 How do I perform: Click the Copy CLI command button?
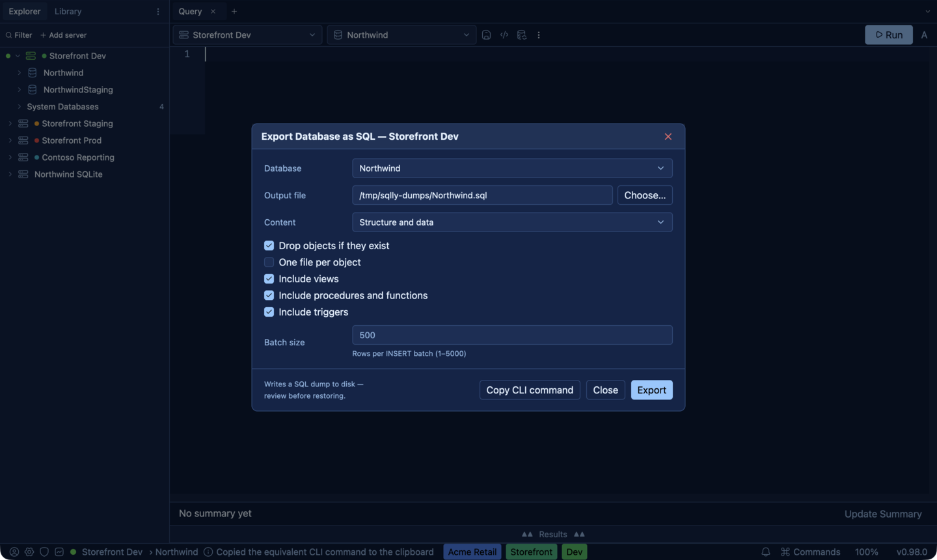(530, 390)
